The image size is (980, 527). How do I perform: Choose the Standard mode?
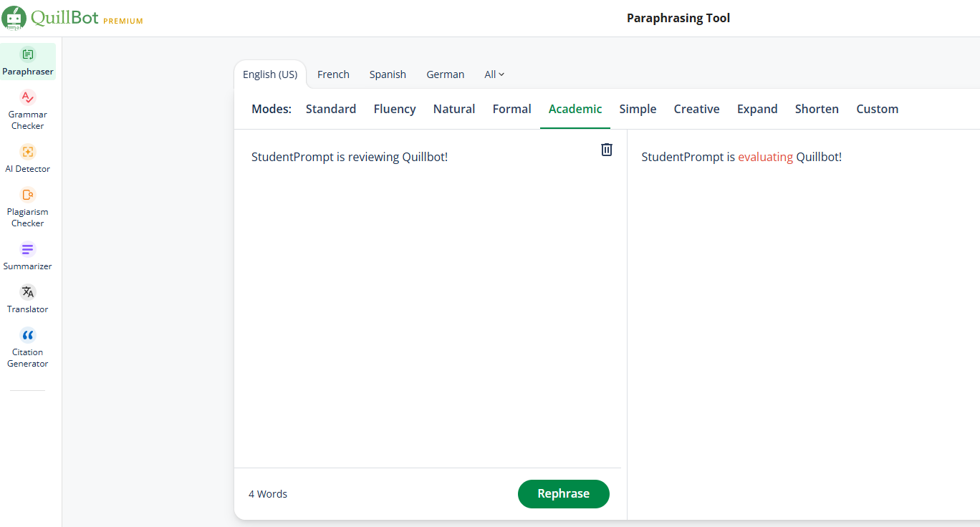(331, 109)
